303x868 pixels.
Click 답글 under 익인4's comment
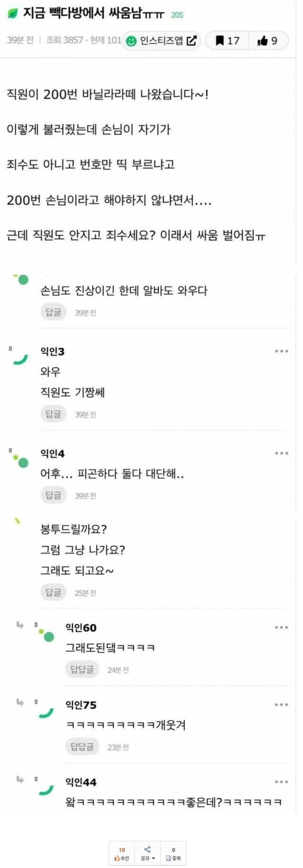(x=53, y=495)
